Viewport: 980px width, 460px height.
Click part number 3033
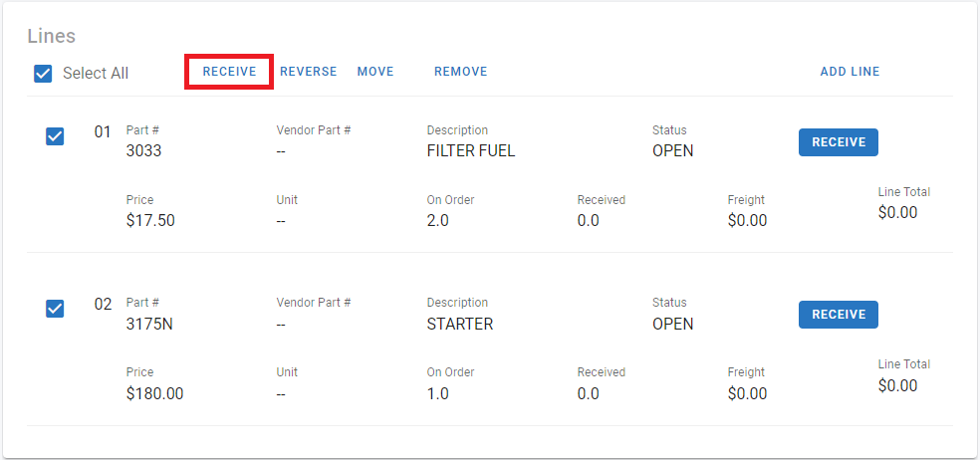143,151
